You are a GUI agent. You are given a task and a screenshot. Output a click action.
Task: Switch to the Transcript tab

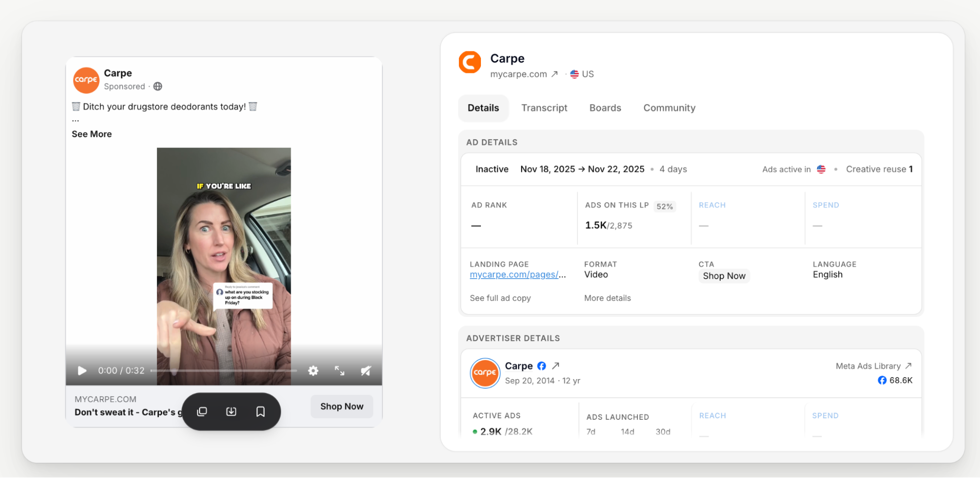click(544, 108)
